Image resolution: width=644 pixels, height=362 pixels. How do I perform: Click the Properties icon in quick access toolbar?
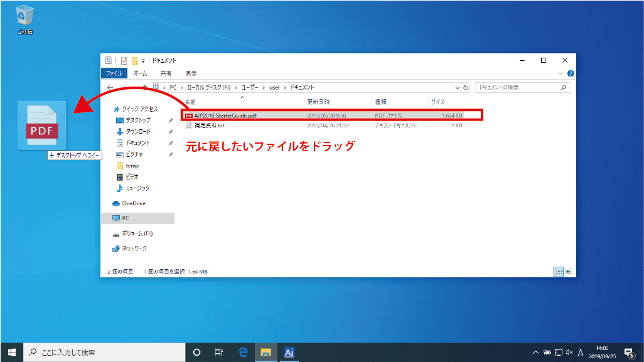(124, 61)
